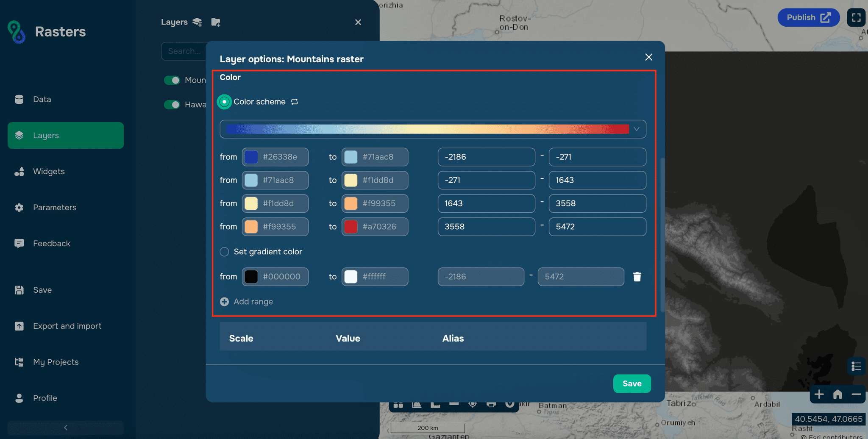868x439 pixels.
Task: Collapse the left navigation sidebar
Action: (x=66, y=428)
